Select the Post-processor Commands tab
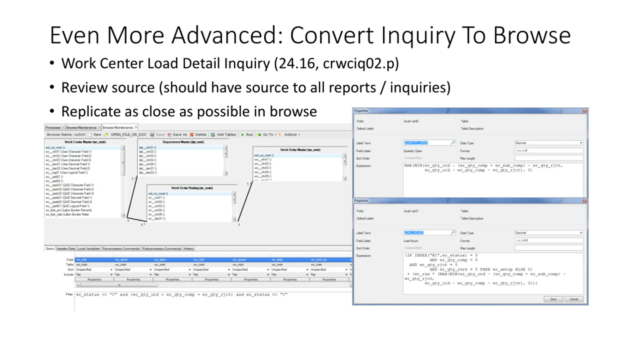 [x=162, y=249]
